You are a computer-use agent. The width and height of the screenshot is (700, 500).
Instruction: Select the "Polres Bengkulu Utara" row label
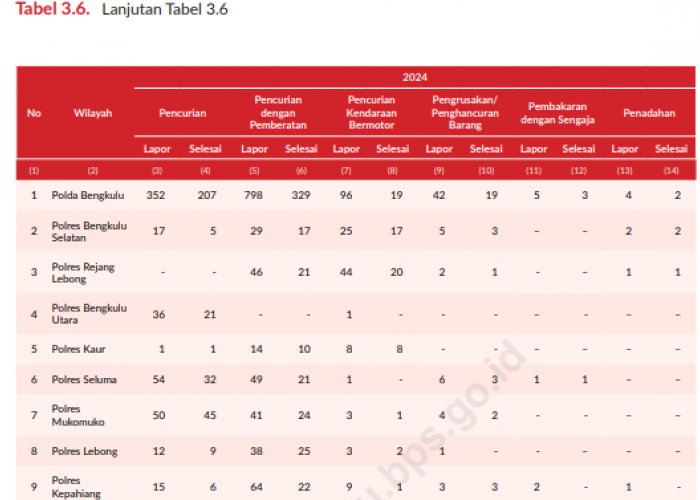(x=89, y=314)
